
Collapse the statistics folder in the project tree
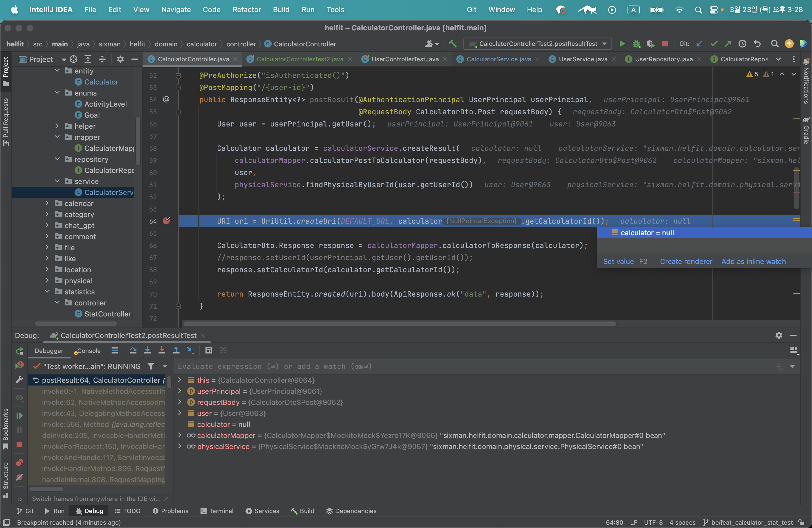coord(48,292)
